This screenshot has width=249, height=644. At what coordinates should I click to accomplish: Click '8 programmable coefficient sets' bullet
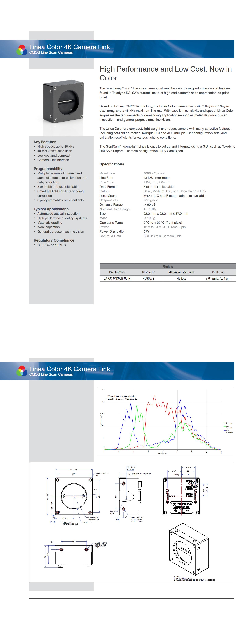[61, 200]
